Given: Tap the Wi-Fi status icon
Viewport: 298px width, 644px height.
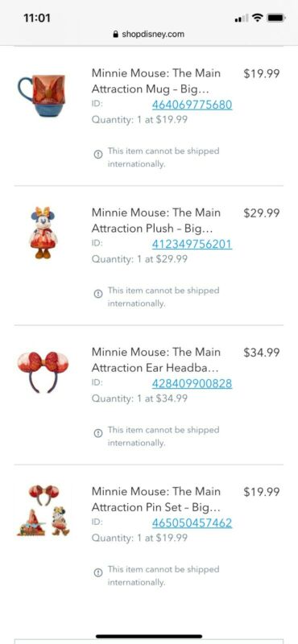Looking at the screenshot, I should tap(258, 18).
